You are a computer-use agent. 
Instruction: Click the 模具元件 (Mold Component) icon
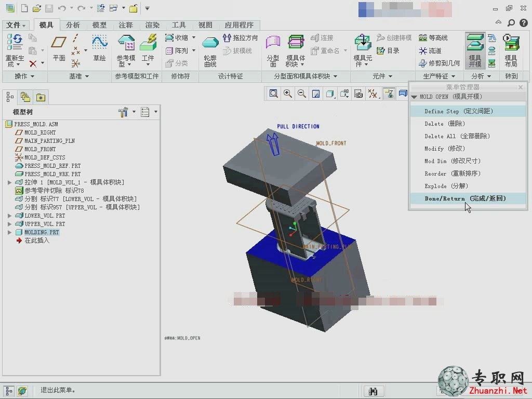point(363,43)
